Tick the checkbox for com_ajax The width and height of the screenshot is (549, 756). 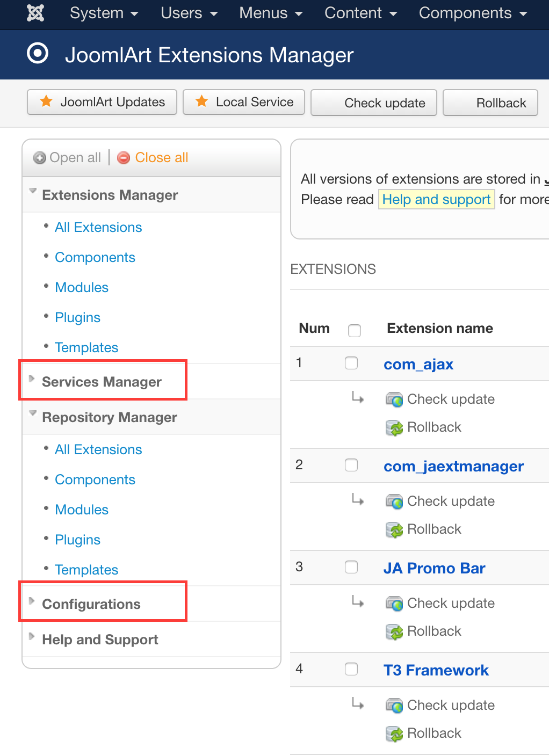351,364
